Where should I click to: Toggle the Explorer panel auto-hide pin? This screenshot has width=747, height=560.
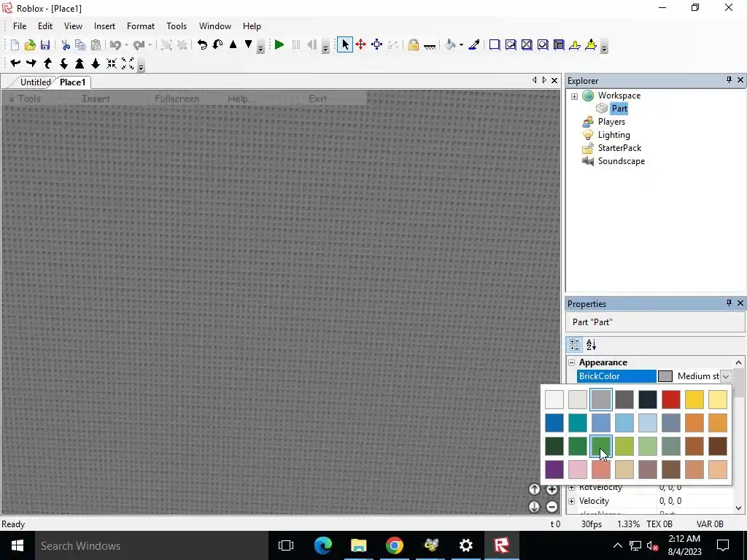(729, 80)
